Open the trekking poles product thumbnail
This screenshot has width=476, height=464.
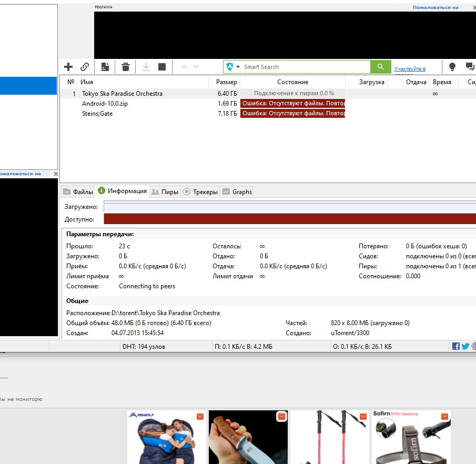click(x=330, y=437)
